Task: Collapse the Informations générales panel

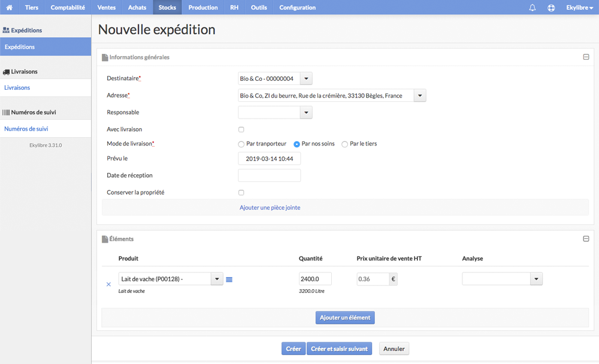Action: click(x=586, y=57)
